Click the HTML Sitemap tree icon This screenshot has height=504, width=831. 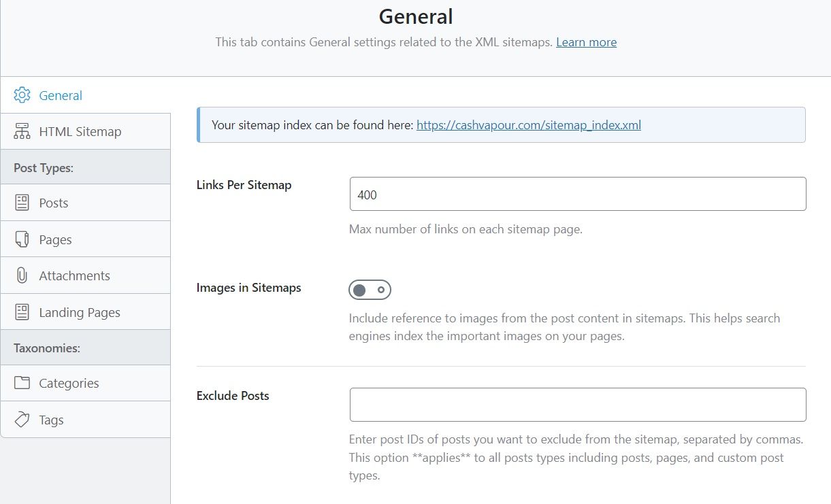pos(22,132)
